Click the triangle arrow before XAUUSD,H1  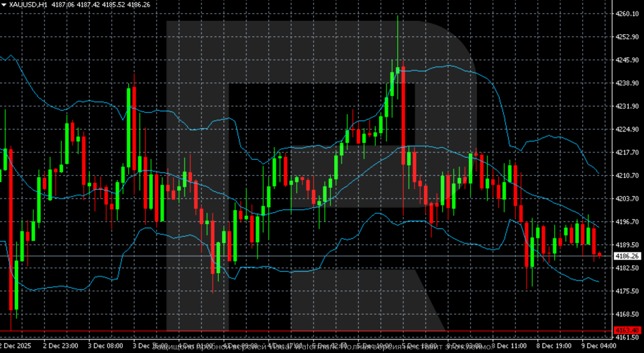(x=5, y=5)
